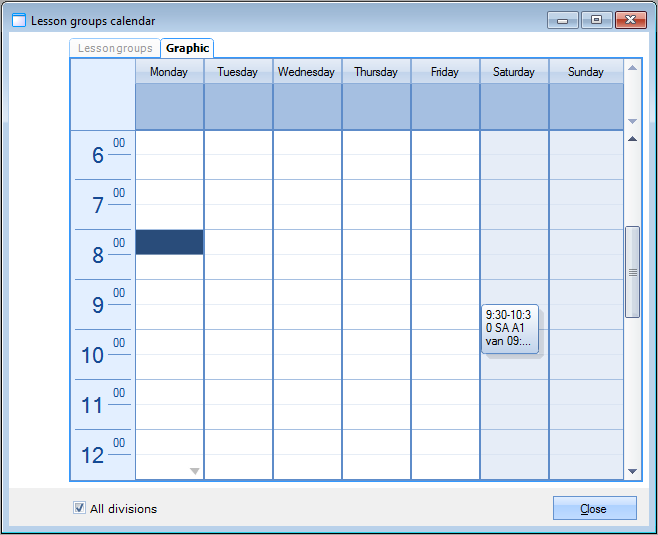Select the Friday column header
658x535 pixels.
(445, 72)
